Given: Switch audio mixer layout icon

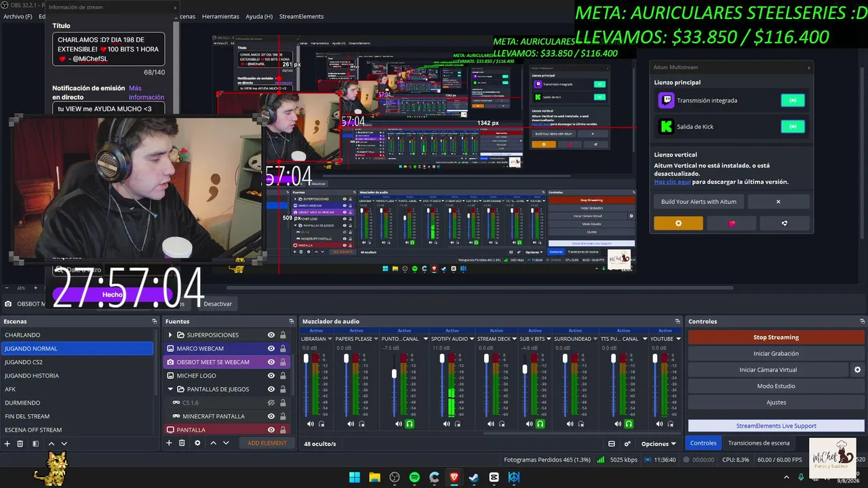Looking at the screenshot, I should pos(611,444).
